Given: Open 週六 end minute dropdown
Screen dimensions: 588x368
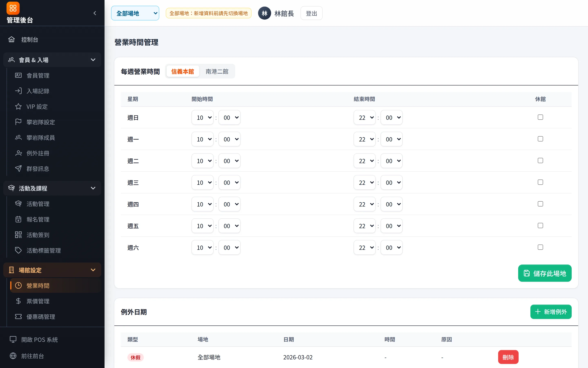Looking at the screenshot, I should [x=391, y=248].
